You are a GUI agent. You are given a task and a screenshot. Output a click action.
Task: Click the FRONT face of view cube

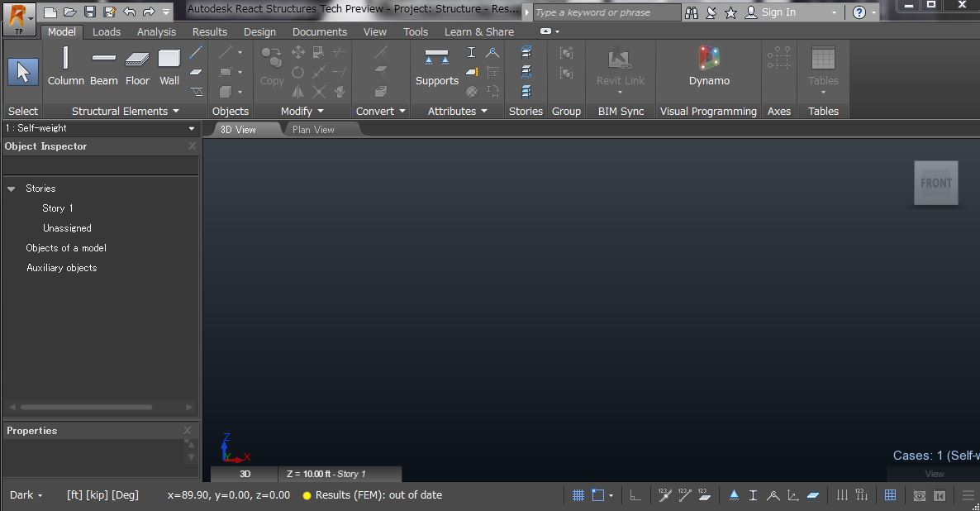(935, 184)
